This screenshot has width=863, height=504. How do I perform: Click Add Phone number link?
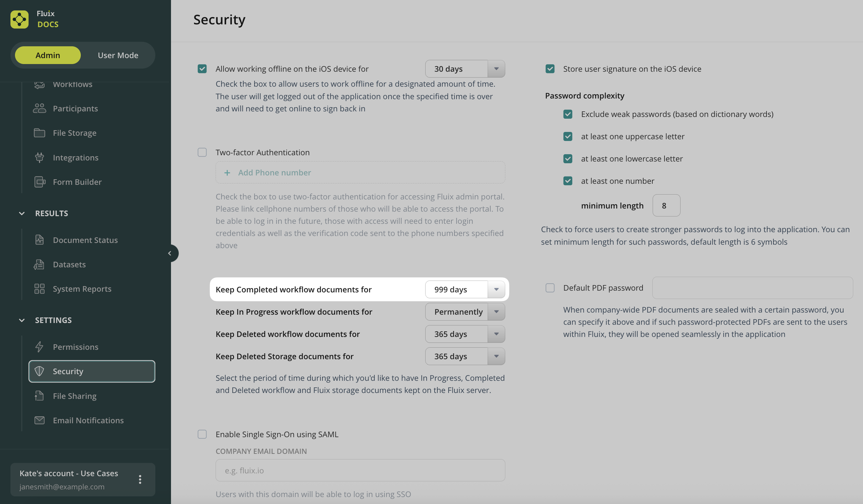tap(274, 173)
